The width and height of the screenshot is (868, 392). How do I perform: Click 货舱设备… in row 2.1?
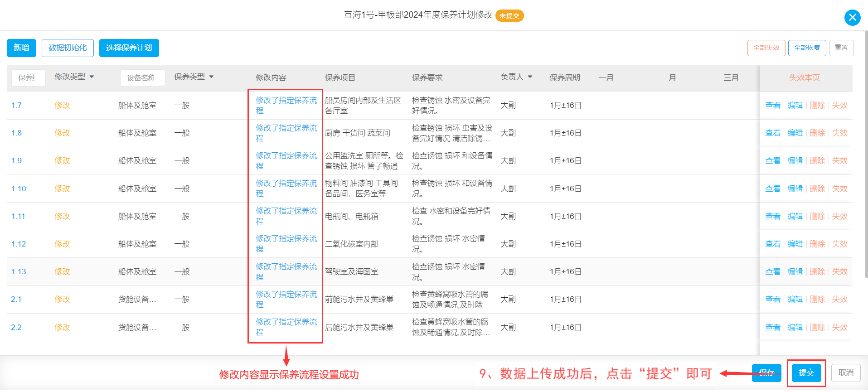point(137,299)
